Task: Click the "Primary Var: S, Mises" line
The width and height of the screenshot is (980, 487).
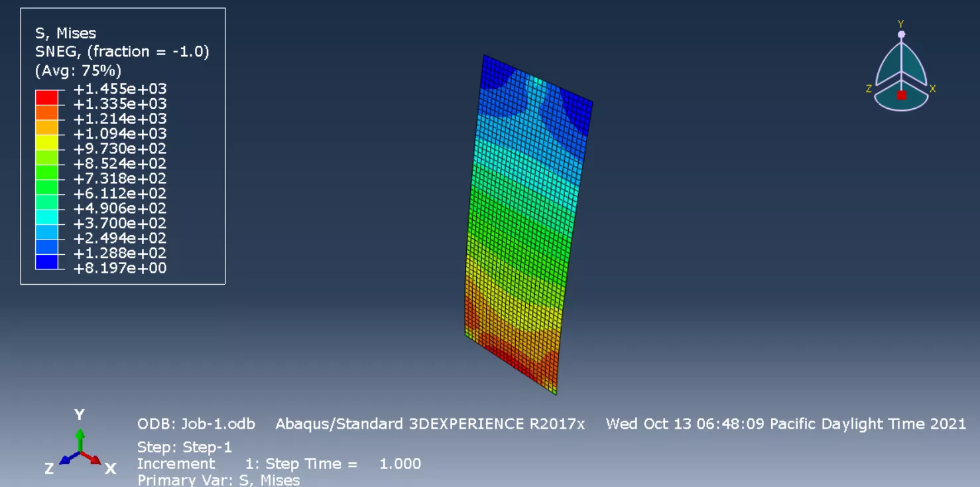Action: coord(218,480)
